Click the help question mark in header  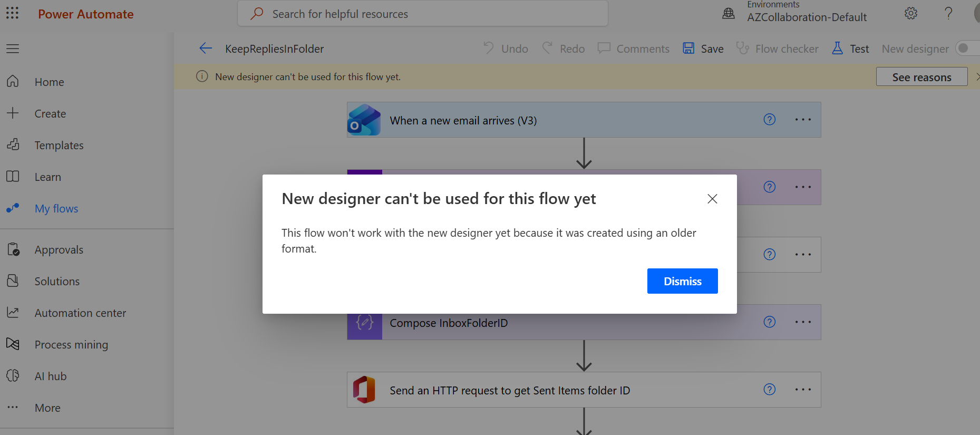tap(948, 14)
